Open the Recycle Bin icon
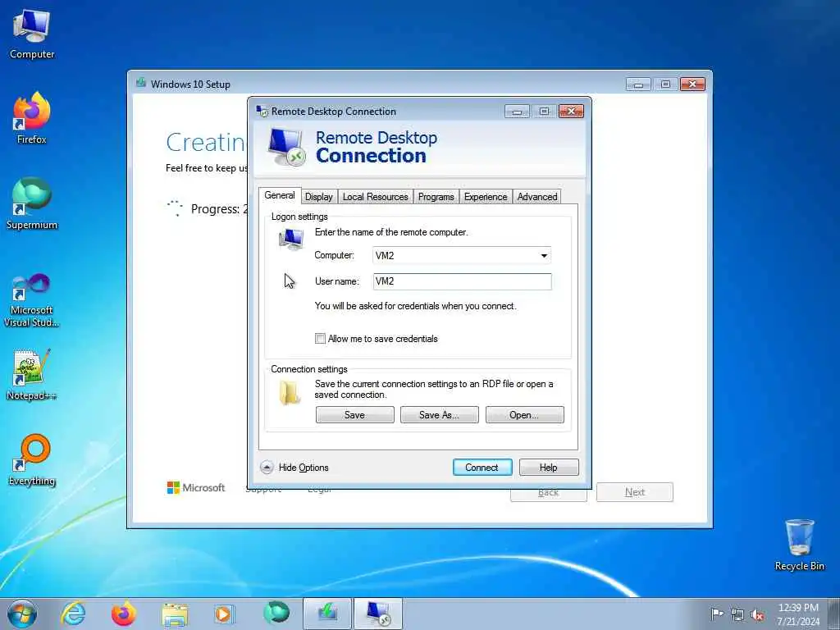 (x=799, y=545)
